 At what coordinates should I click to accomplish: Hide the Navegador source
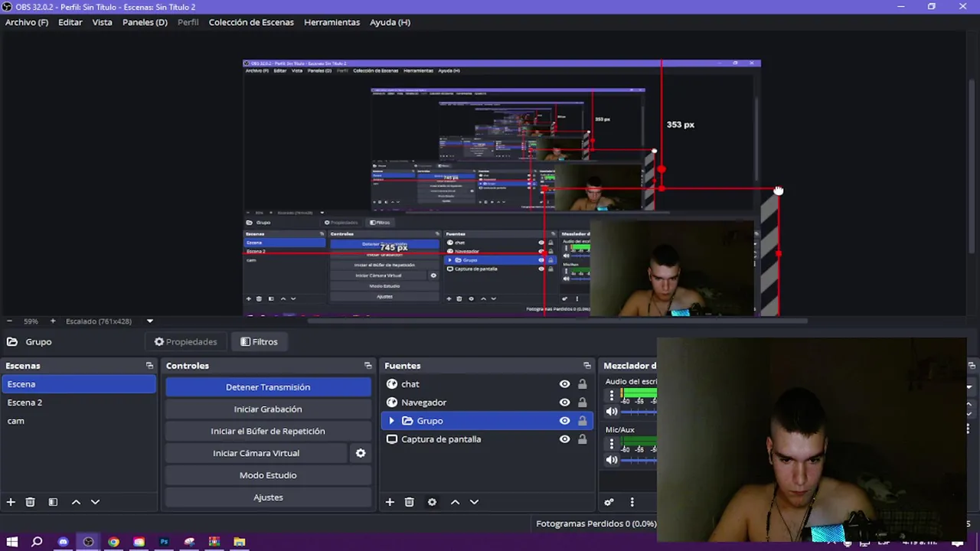[564, 403]
